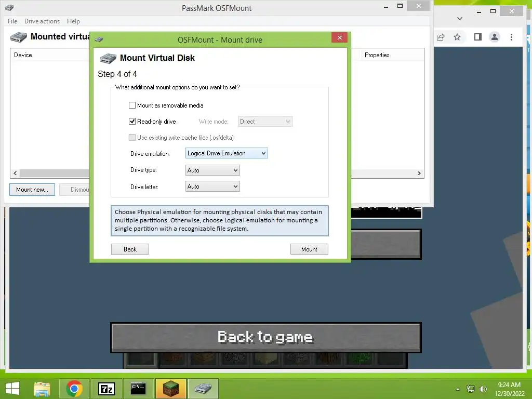Open File Explorer from the taskbar
Image resolution: width=532 pixels, height=399 pixels.
[x=42, y=389]
